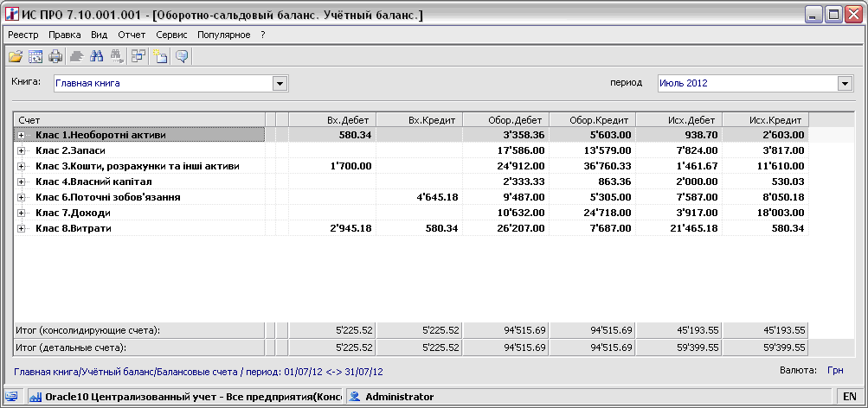Click the monitor icon in status bar
The width and height of the screenshot is (868, 408).
pos(11,397)
